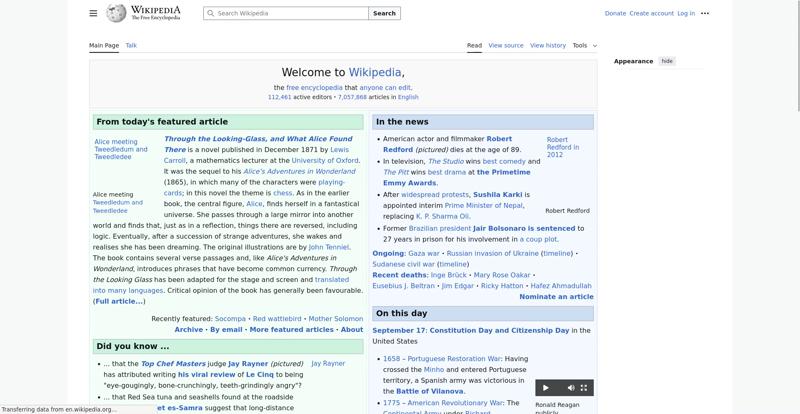Open Alice's Adventures in Wonderland link
The image size is (800, 414).
pos(299,171)
